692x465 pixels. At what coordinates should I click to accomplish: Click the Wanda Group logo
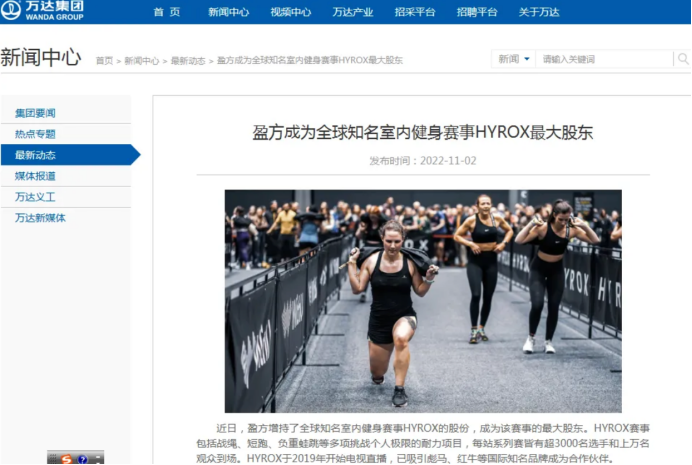[42, 11]
